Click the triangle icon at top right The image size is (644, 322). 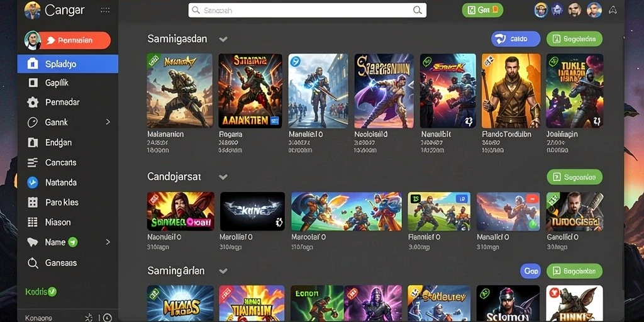coord(613,10)
